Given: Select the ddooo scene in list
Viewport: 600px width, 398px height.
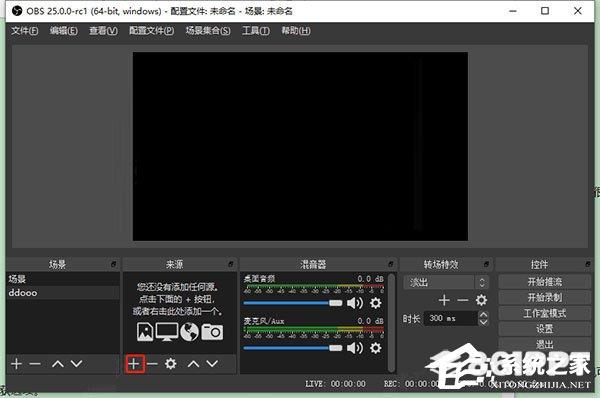Looking at the screenshot, I should 63,293.
